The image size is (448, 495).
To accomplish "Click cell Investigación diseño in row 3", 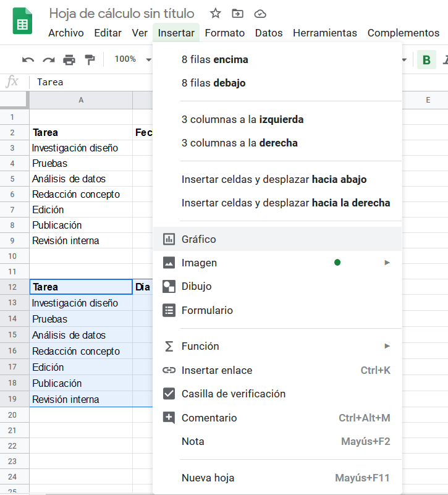I will click(81, 148).
